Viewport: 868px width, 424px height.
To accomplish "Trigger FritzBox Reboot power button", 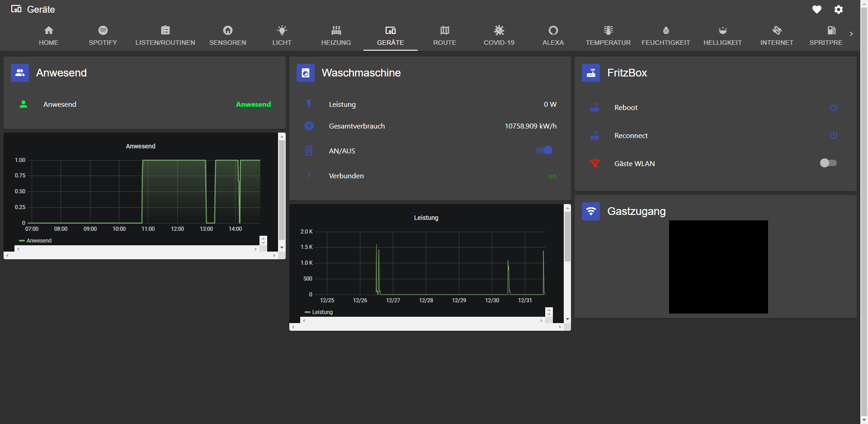I will point(834,107).
